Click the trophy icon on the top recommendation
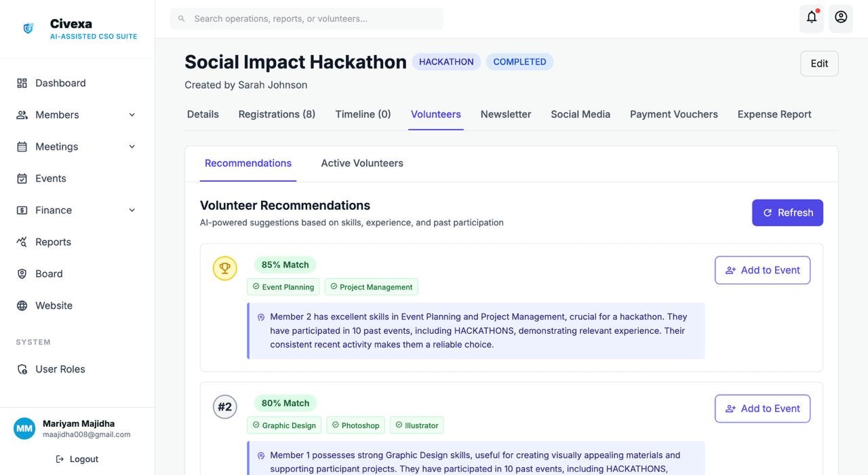The image size is (868, 475). 224,268
